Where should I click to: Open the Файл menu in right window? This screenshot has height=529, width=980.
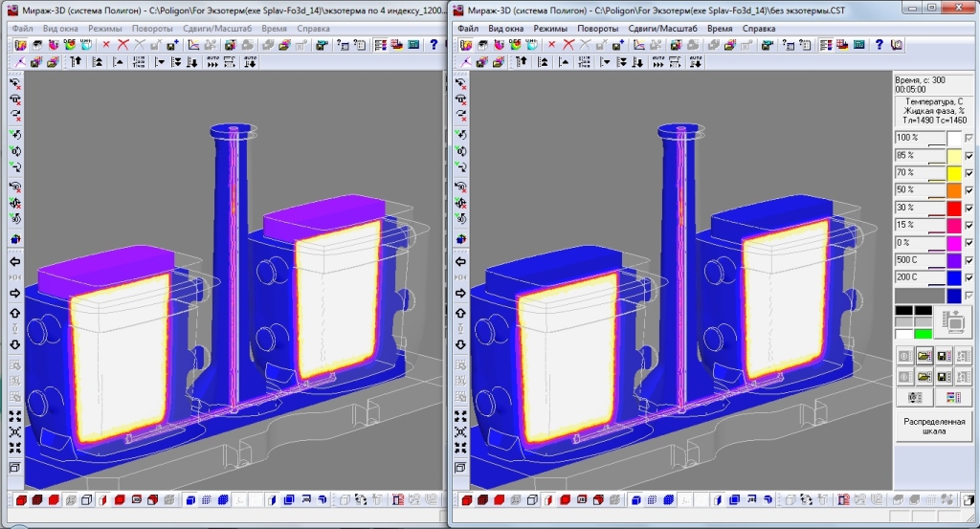pos(468,29)
